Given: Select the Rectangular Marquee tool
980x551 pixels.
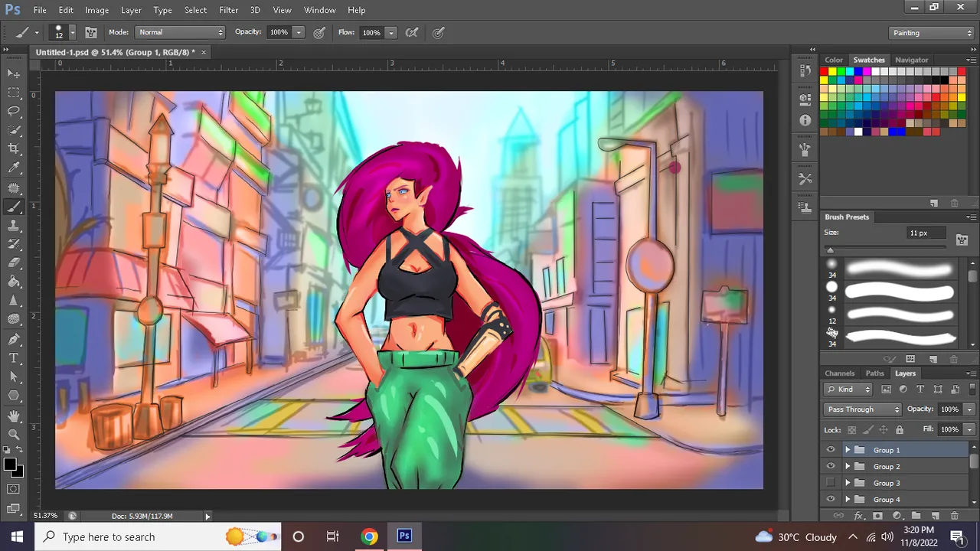Looking at the screenshot, I should (14, 93).
